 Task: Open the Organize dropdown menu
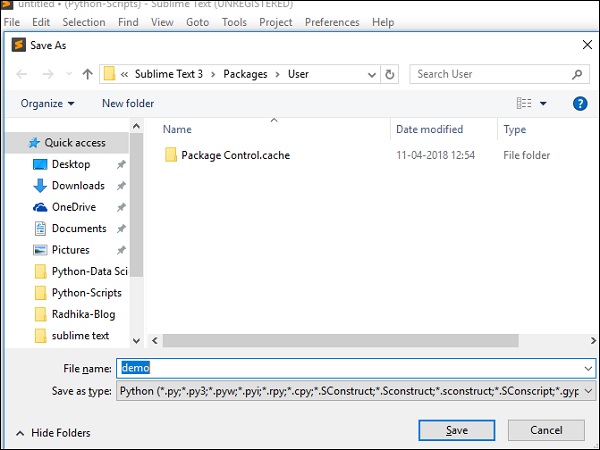(47, 103)
